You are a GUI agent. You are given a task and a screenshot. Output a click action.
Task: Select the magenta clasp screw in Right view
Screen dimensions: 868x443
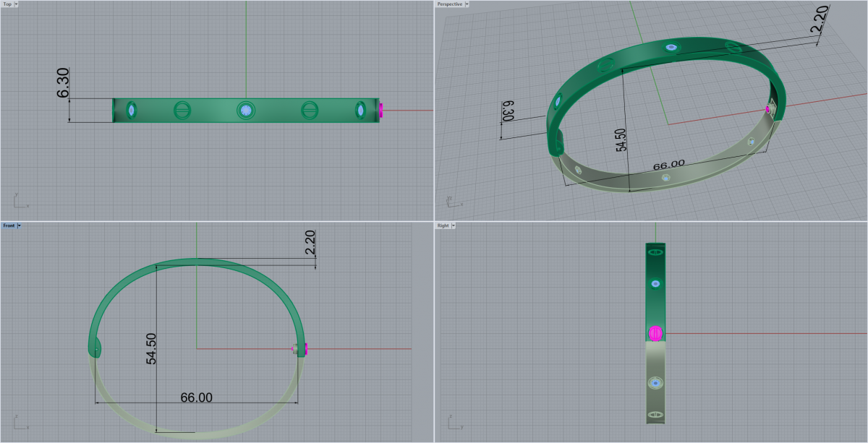tap(655, 333)
